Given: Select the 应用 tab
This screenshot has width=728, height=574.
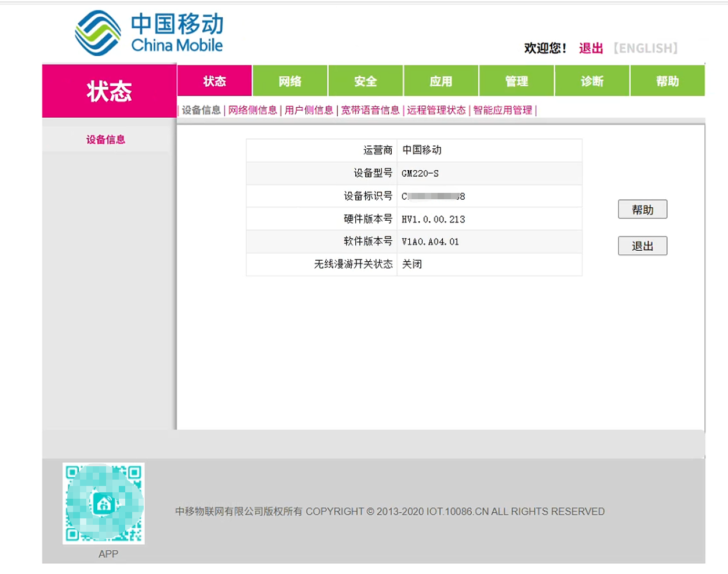Looking at the screenshot, I should click(441, 81).
